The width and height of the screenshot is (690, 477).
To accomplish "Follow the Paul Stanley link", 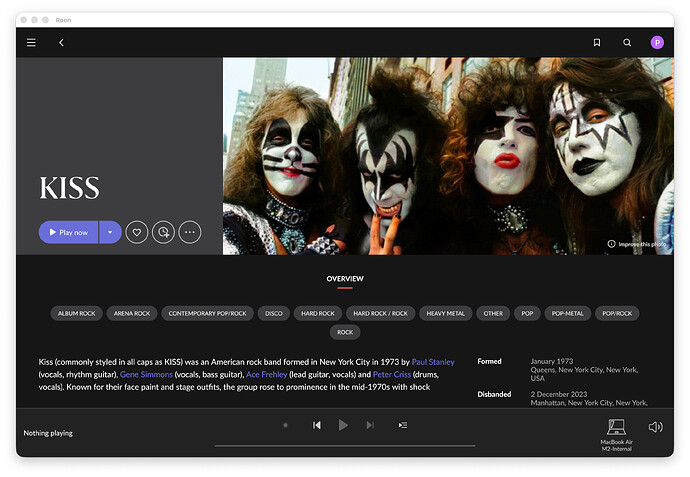I will point(433,362).
